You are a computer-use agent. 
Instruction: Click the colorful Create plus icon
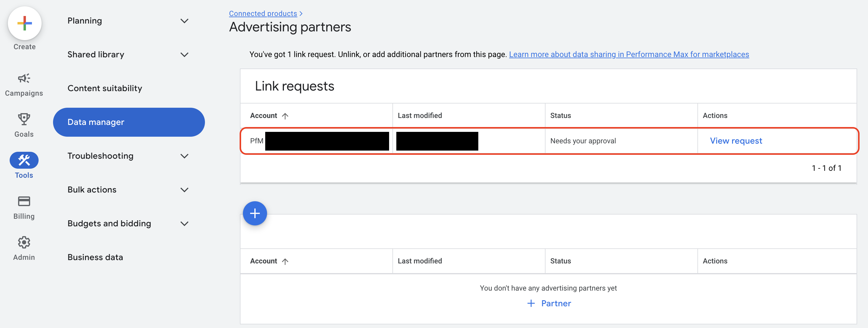[25, 23]
